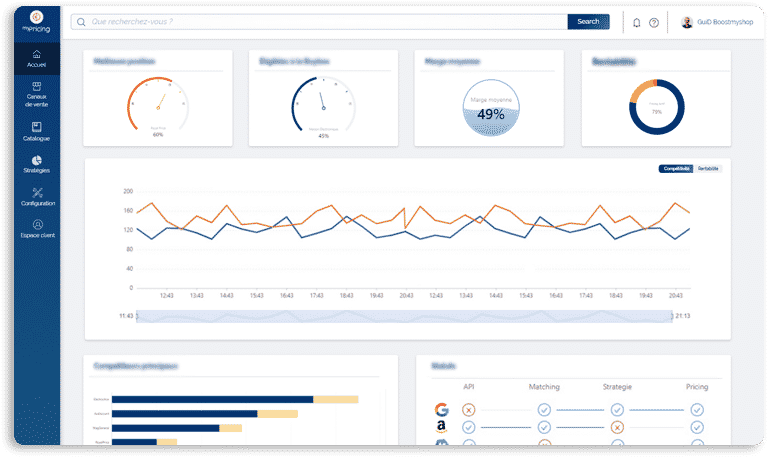Click the 49% Marge moyenne gauge
This screenshot has height=457, width=768.
pos(491,108)
